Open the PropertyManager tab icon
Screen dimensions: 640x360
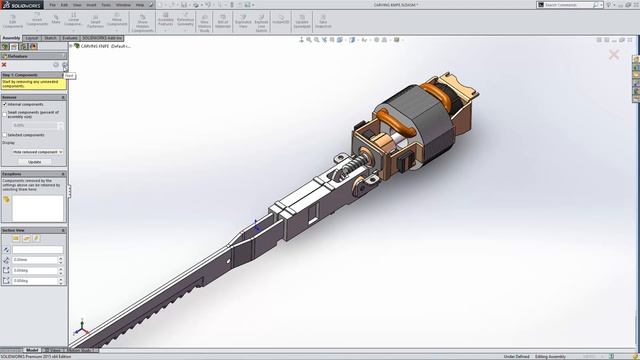14,47
